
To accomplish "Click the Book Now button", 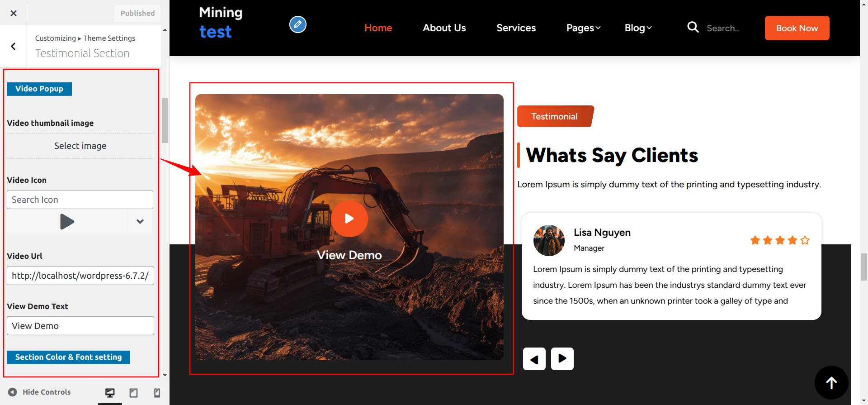I will click(x=797, y=28).
